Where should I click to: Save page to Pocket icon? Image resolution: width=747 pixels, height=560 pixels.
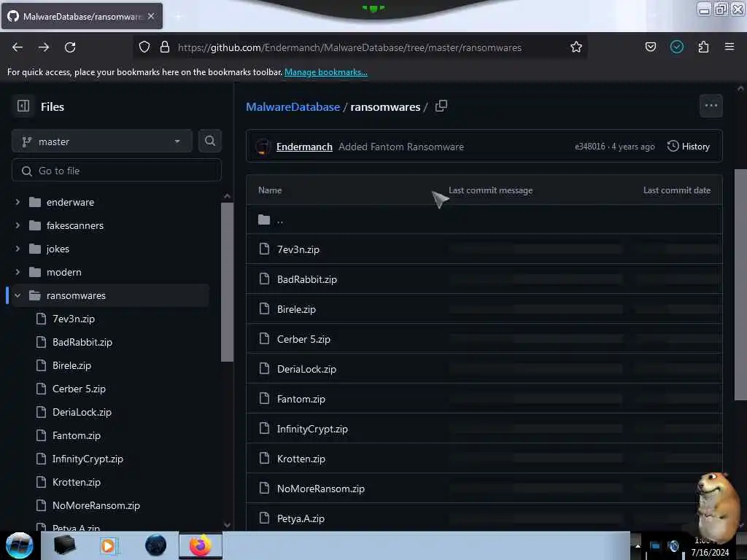[x=650, y=47]
